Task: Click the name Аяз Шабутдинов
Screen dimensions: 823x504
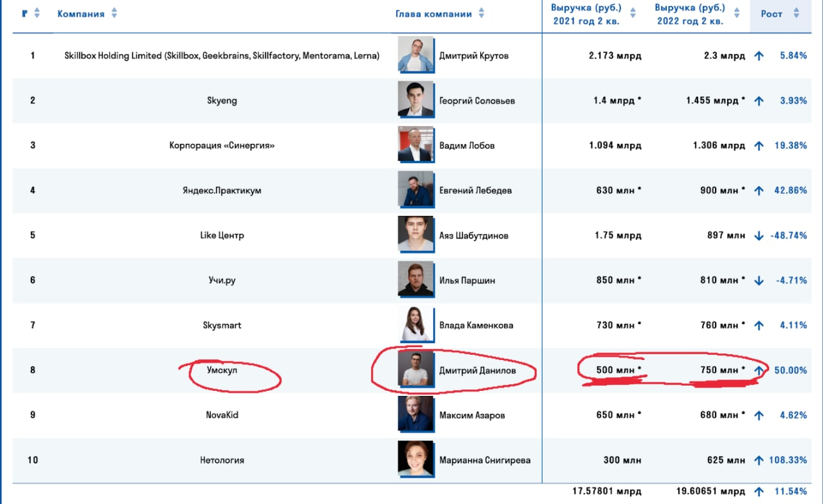Action: point(474,236)
